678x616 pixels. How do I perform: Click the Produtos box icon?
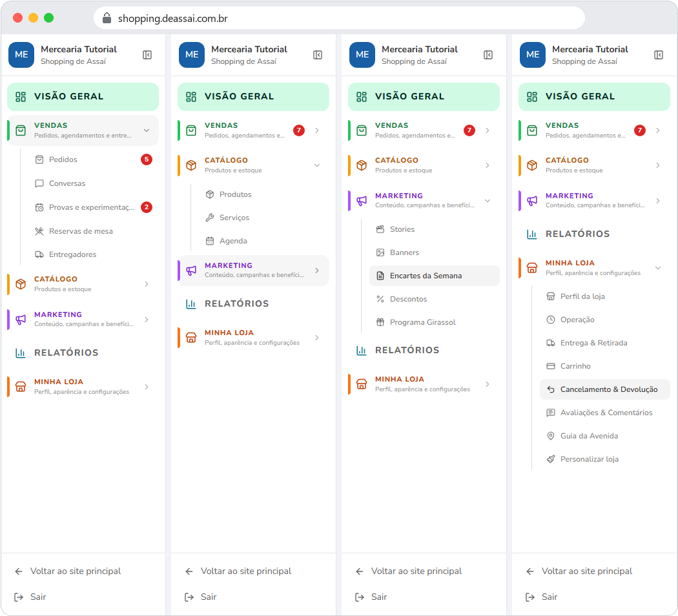(210, 194)
